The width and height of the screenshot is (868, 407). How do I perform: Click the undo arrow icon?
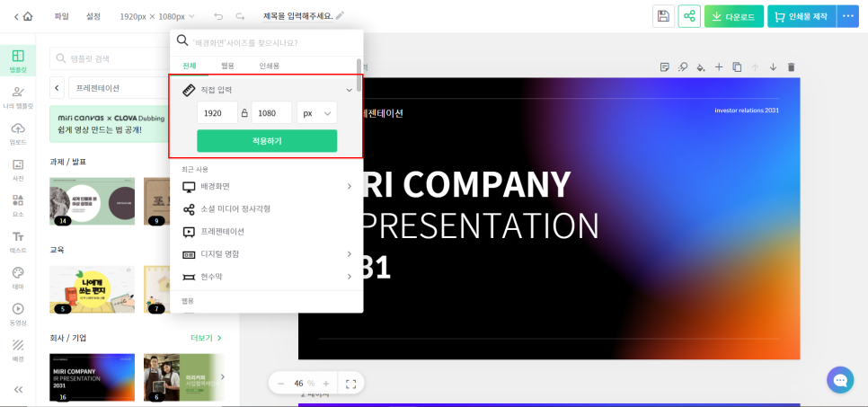click(x=218, y=16)
